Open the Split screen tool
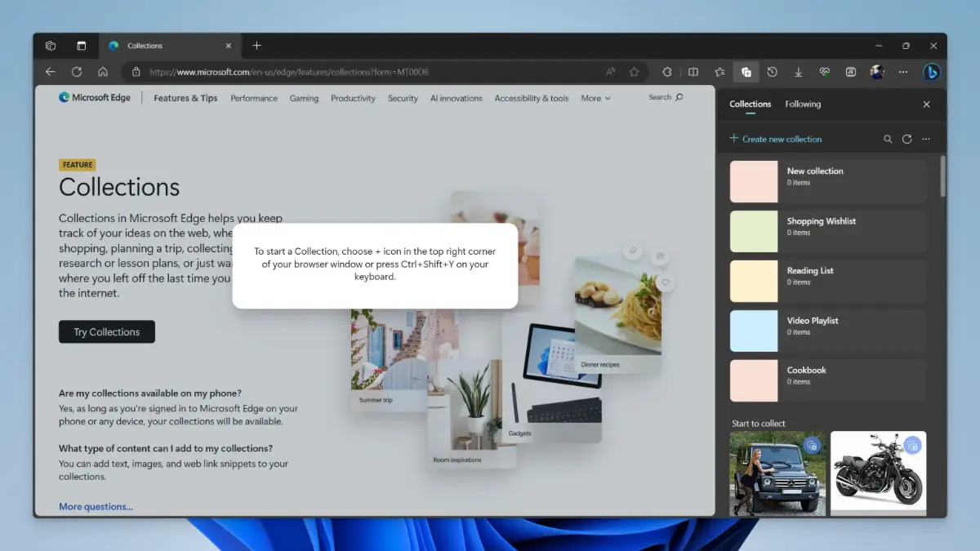Screen dimensions: 980x551 pos(693,72)
